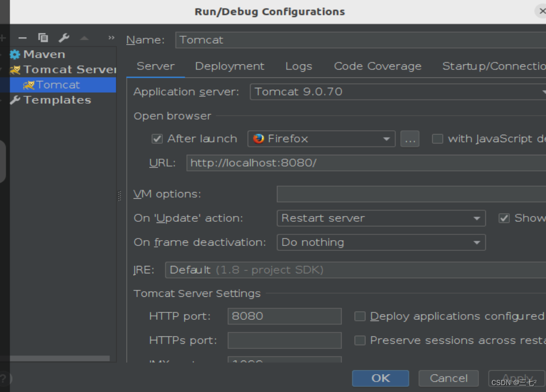
Task: Click the splitter handle between panels
Action: (120, 196)
